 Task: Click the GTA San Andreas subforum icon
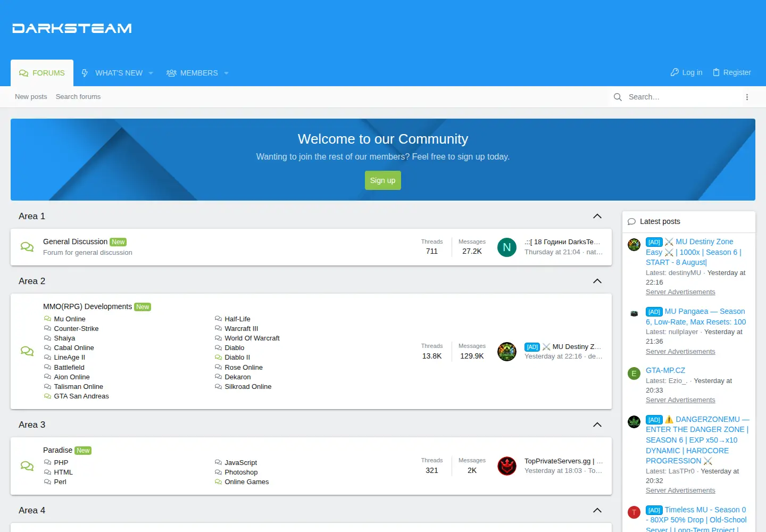(47, 396)
